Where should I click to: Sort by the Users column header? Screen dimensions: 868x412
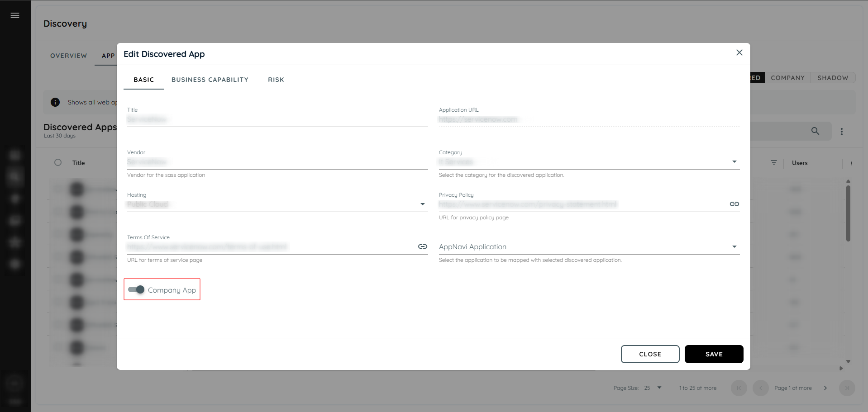800,163
